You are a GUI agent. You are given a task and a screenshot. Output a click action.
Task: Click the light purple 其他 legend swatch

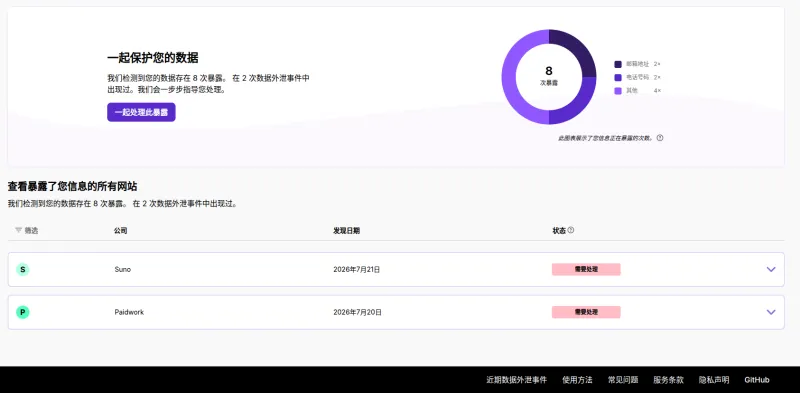tap(618, 91)
